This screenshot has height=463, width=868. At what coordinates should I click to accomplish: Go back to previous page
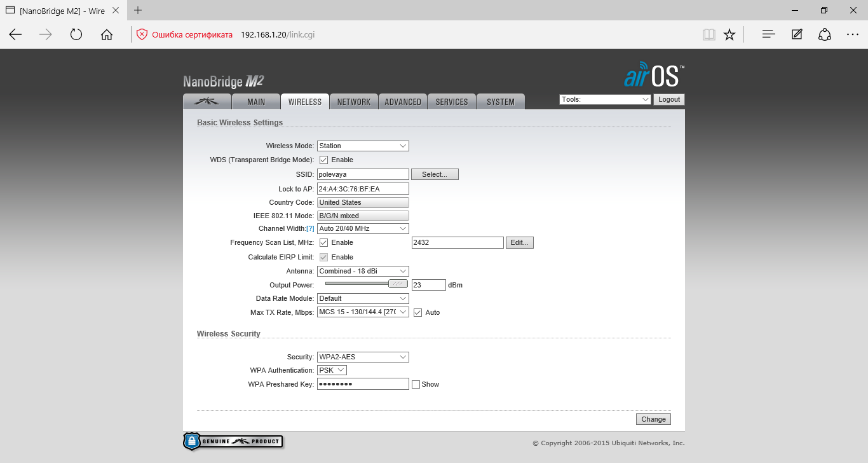[15, 34]
